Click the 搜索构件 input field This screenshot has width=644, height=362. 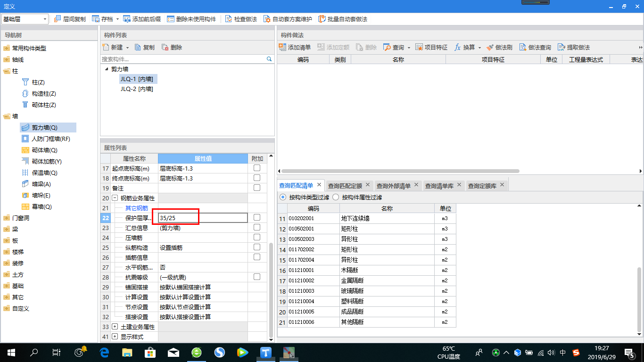pos(184,59)
